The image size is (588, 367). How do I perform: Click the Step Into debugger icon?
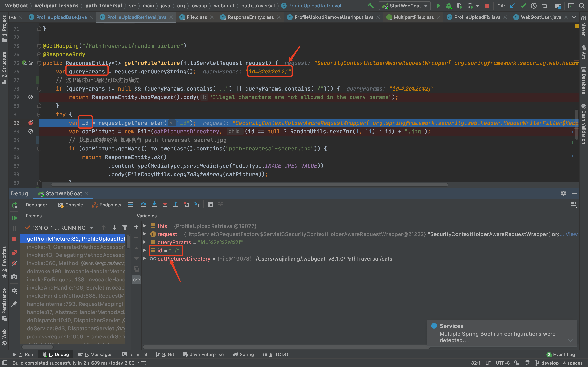coord(154,205)
